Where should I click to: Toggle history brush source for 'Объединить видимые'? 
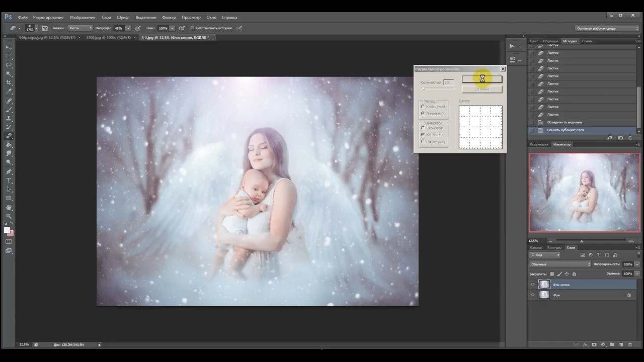point(532,122)
